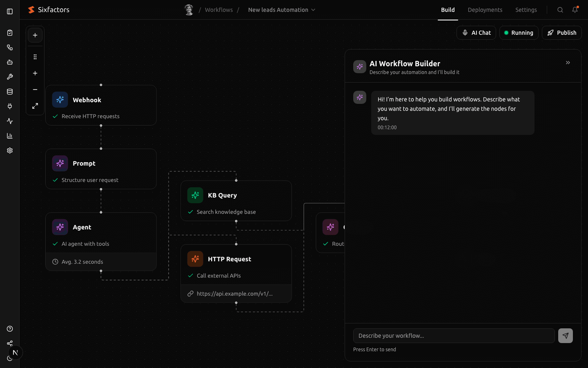This screenshot has width=588, height=368.
Task: Open the tools wrench icon in the sidebar
Action: pyautogui.click(x=10, y=77)
